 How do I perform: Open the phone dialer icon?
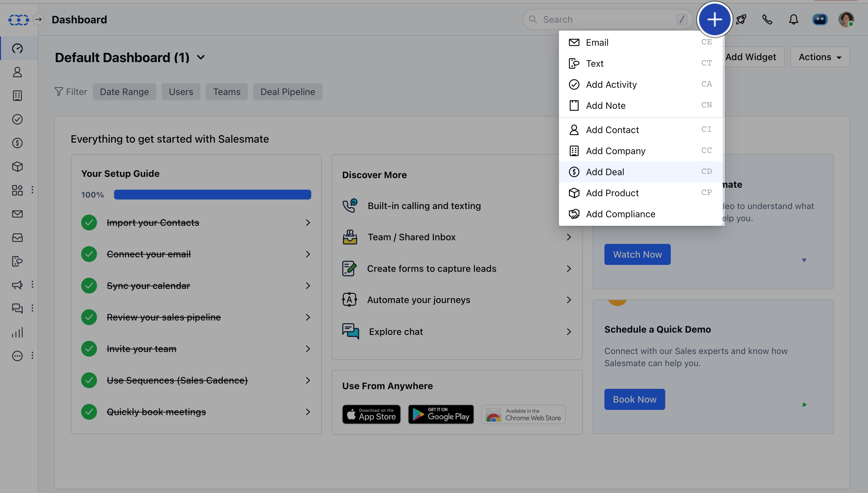click(767, 19)
